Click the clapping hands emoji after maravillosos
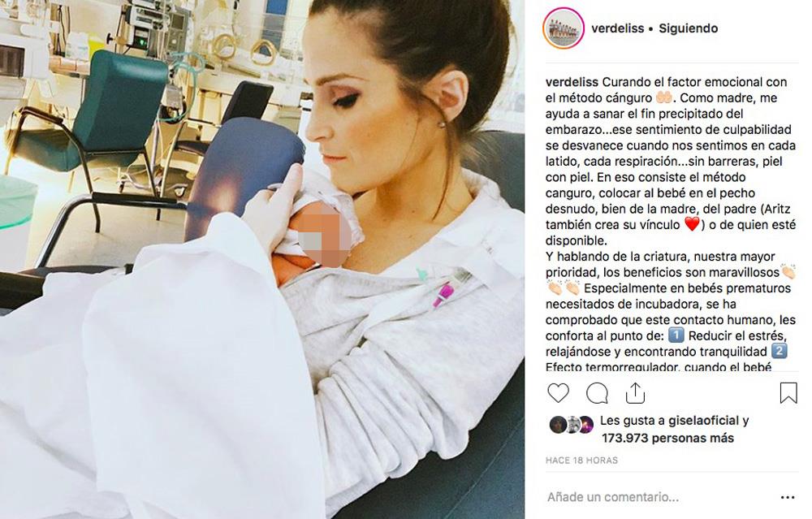This screenshot has height=519, width=812. (x=788, y=272)
